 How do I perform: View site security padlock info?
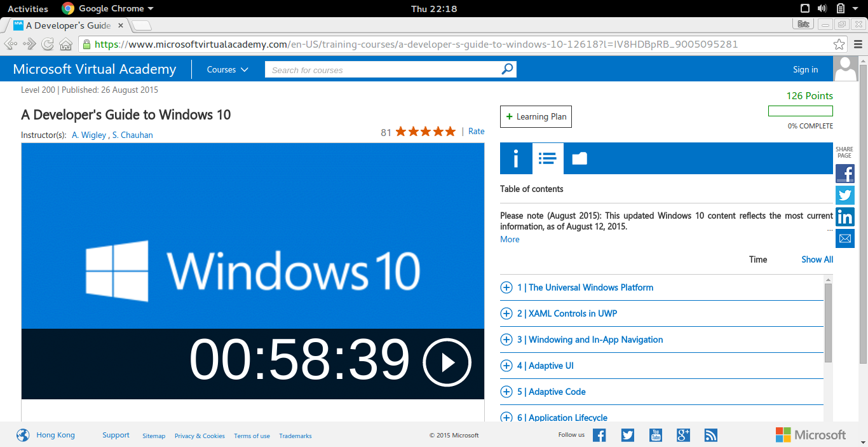(86, 45)
